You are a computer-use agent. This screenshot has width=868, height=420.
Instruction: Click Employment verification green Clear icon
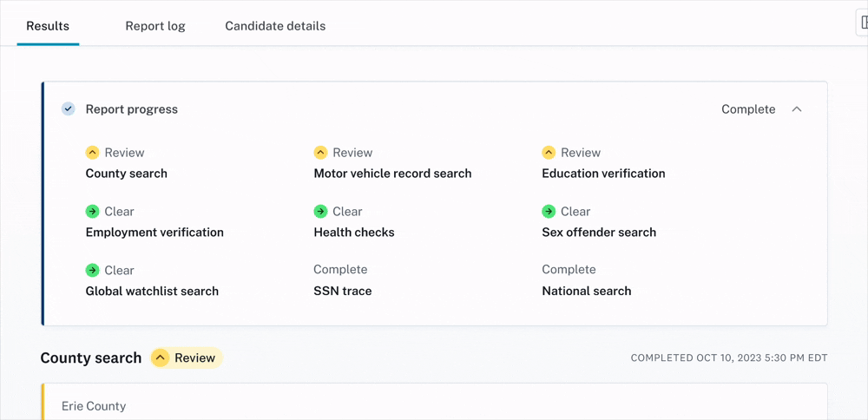click(x=92, y=212)
